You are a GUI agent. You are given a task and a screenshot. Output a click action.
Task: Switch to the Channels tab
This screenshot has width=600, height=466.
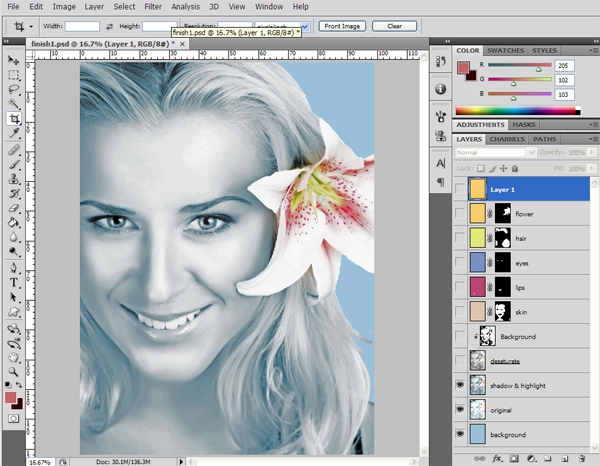point(507,139)
